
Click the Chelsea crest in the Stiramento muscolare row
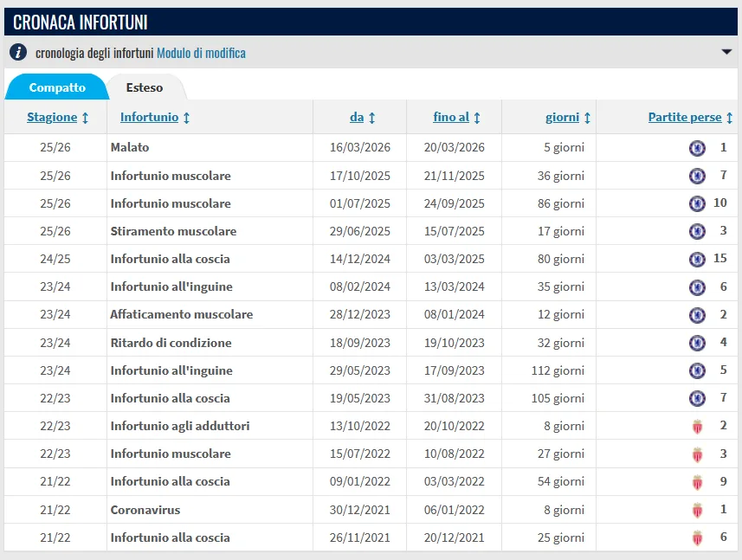pyautogui.click(x=697, y=231)
